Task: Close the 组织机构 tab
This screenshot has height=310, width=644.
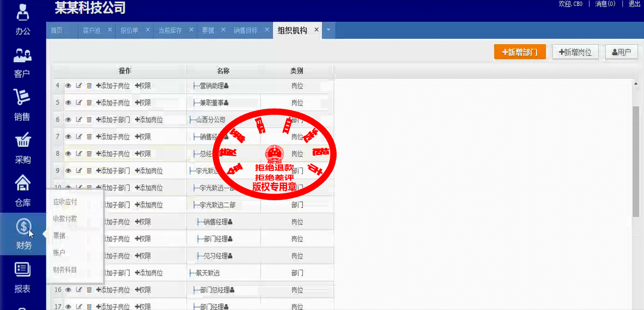Action: click(316, 30)
